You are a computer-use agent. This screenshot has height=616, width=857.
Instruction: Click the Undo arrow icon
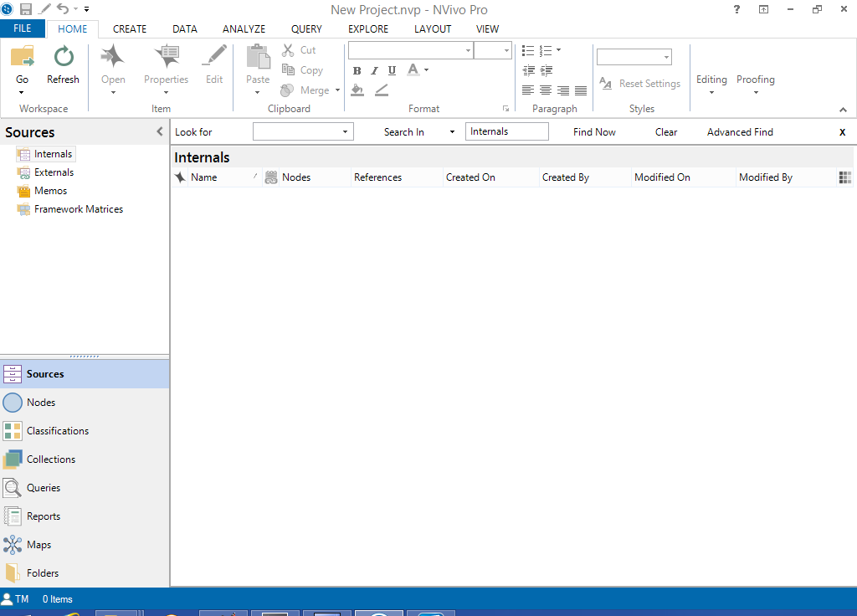[63, 9]
